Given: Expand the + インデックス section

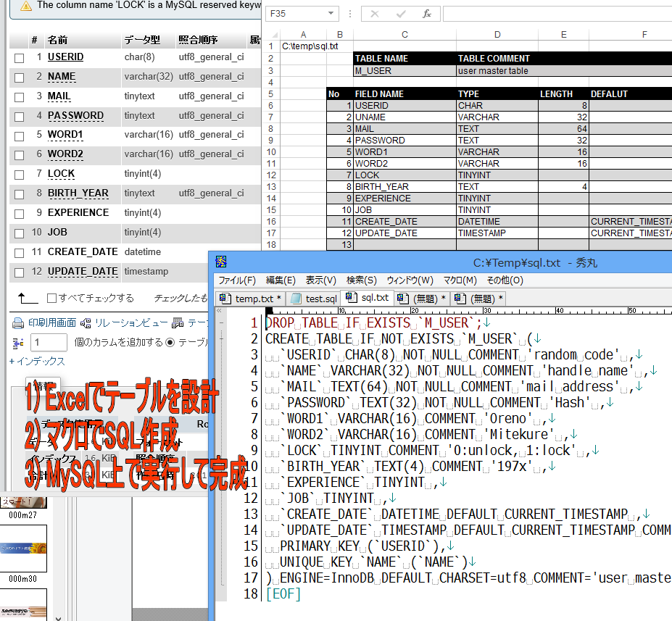Looking at the screenshot, I should [37, 361].
